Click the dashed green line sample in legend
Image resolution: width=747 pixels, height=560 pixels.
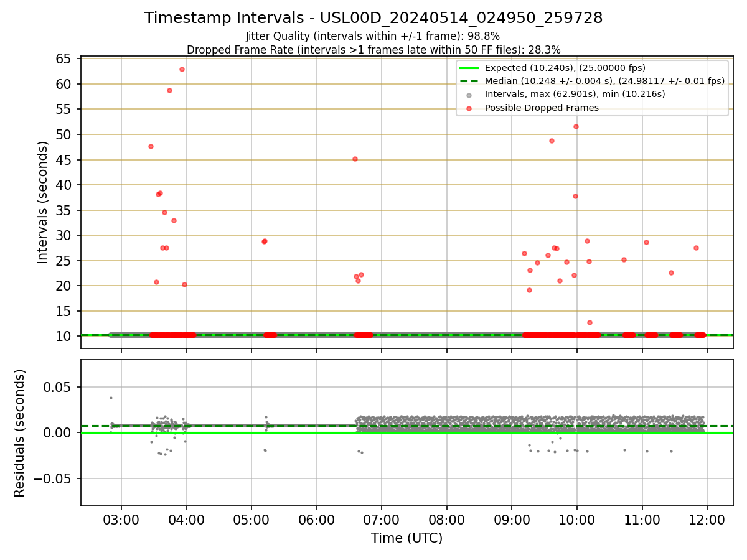[x=469, y=81]
